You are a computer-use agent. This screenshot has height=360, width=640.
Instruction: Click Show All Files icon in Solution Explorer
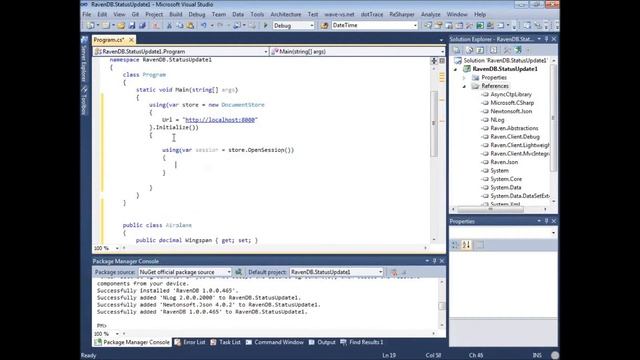469,50
